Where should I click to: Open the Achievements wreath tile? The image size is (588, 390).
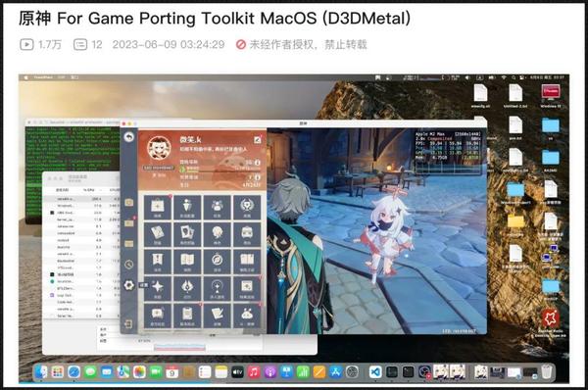pos(247,208)
